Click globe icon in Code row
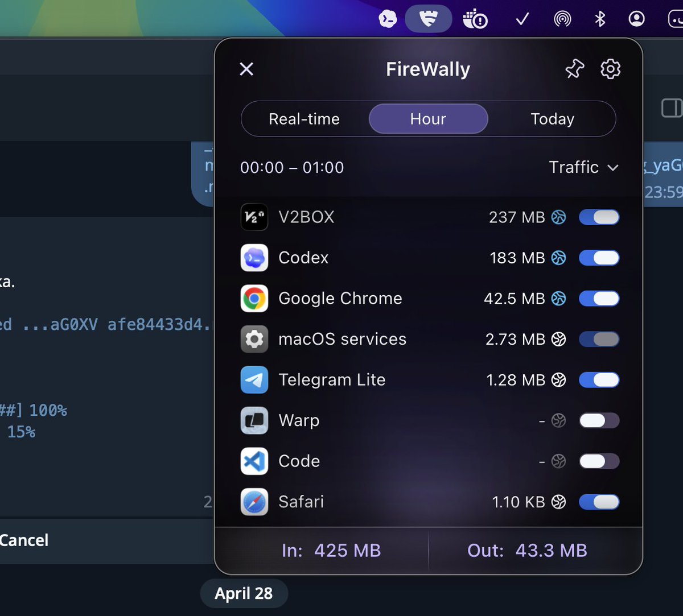This screenshot has width=683, height=616. pyautogui.click(x=559, y=461)
